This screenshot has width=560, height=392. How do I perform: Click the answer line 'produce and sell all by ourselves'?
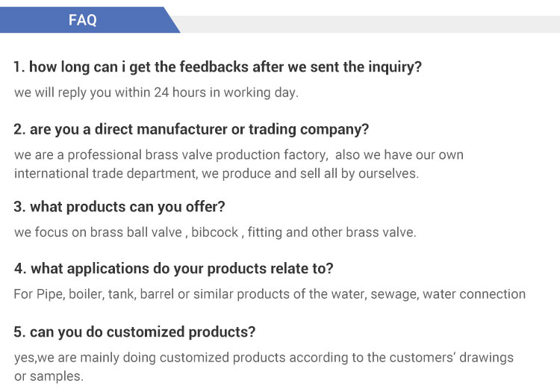point(217,173)
